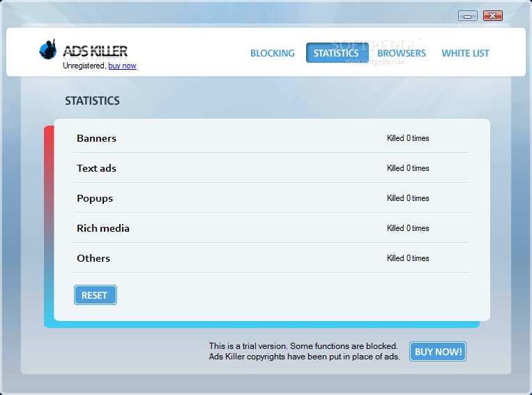Minimize the Ads Killer window
The image size is (532, 395).
468,15
